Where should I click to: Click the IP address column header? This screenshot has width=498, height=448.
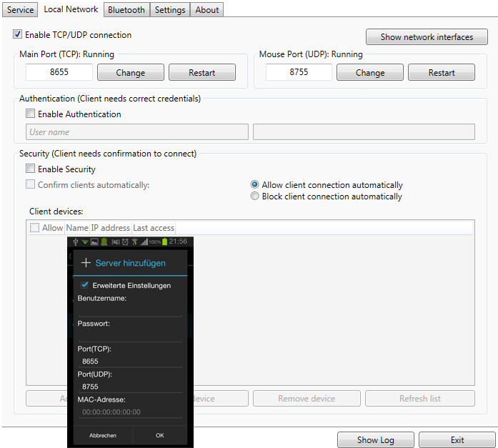pyautogui.click(x=111, y=228)
